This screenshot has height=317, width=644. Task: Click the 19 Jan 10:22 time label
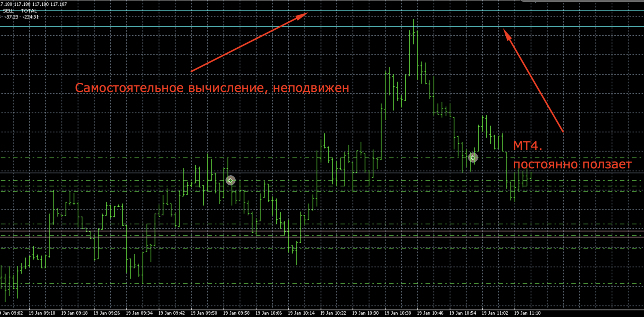click(x=334, y=313)
